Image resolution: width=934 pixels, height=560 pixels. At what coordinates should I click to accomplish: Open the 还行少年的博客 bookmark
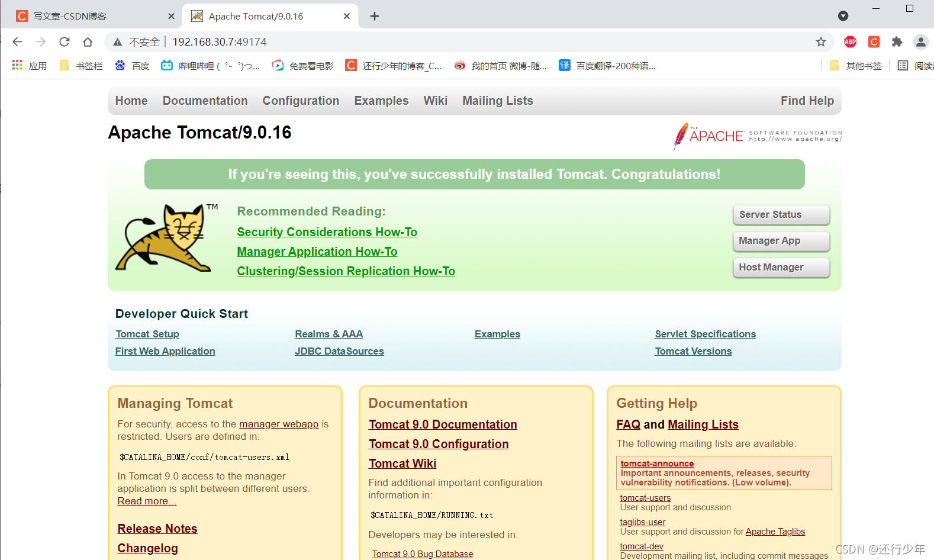point(394,66)
